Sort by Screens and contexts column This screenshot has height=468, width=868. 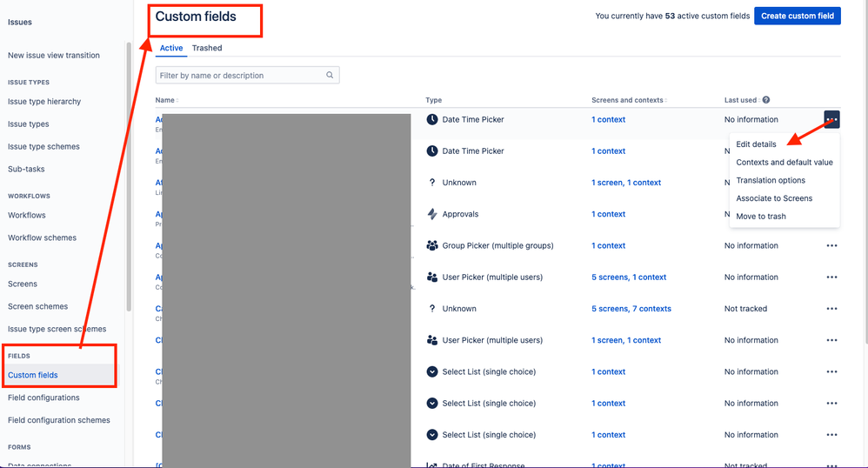629,100
